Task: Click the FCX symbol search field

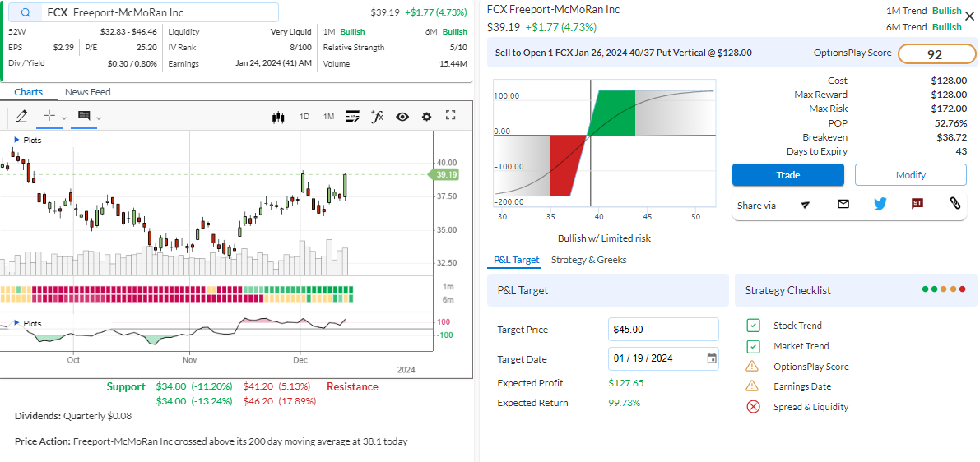Action: click(142, 12)
